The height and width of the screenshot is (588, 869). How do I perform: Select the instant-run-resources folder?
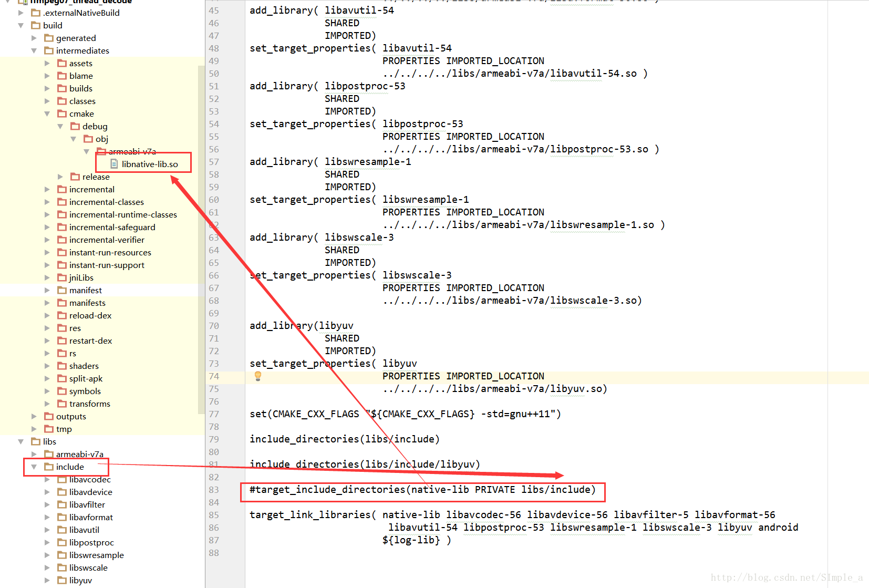(110, 252)
